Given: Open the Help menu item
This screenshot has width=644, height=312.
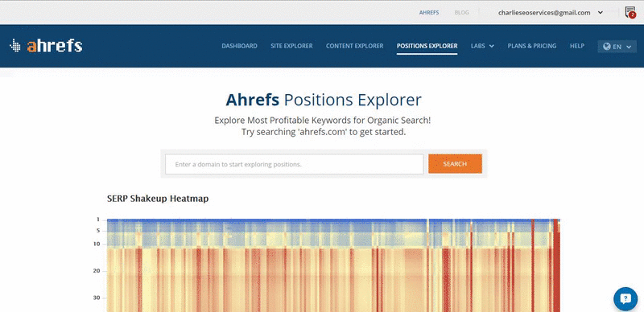Looking at the screenshot, I should click(577, 46).
